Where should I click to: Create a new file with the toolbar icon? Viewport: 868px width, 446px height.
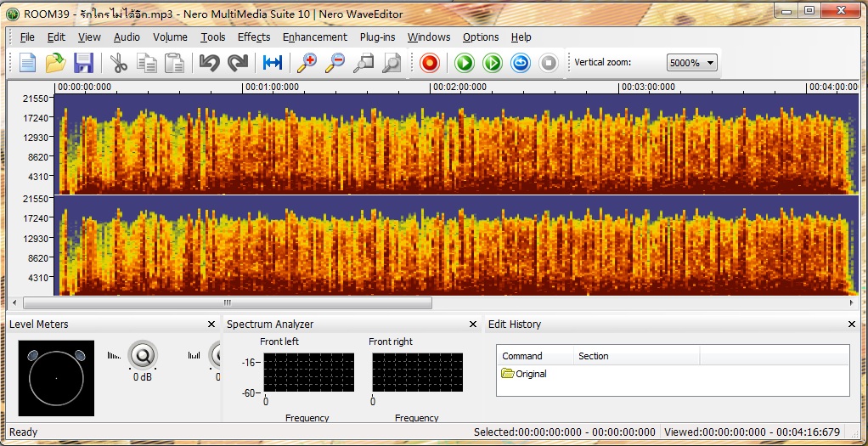click(x=28, y=63)
